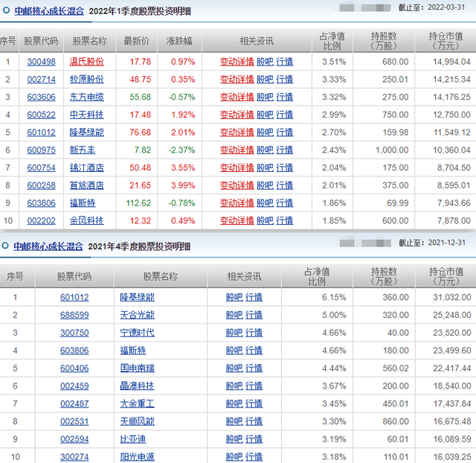Open stock code 002714 link
The image size is (476, 463).
click(42, 80)
